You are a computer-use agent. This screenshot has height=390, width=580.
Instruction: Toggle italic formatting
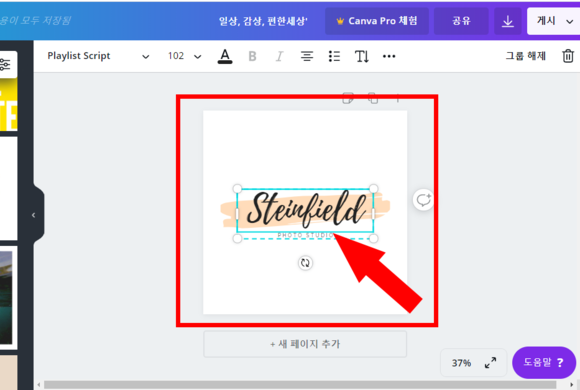click(280, 56)
